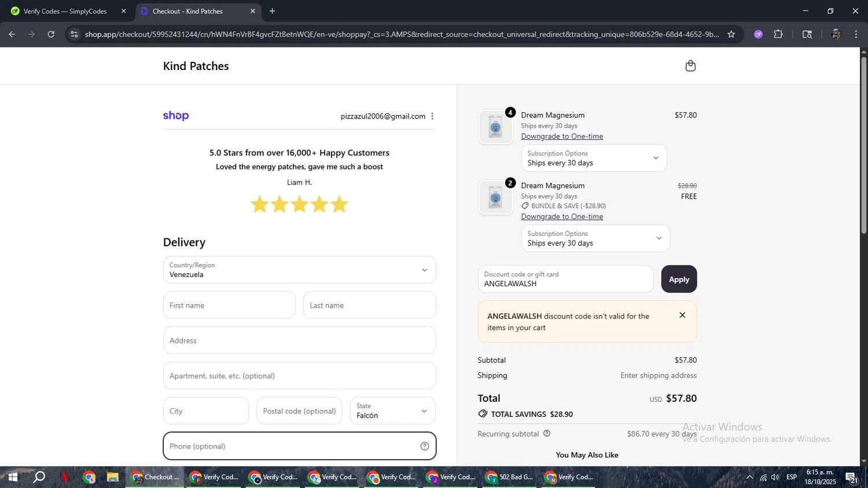This screenshot has height=488, width=868.
Task: Open File Explorer from taskbar
Action: pyautogui.click(x=112, y=477)
